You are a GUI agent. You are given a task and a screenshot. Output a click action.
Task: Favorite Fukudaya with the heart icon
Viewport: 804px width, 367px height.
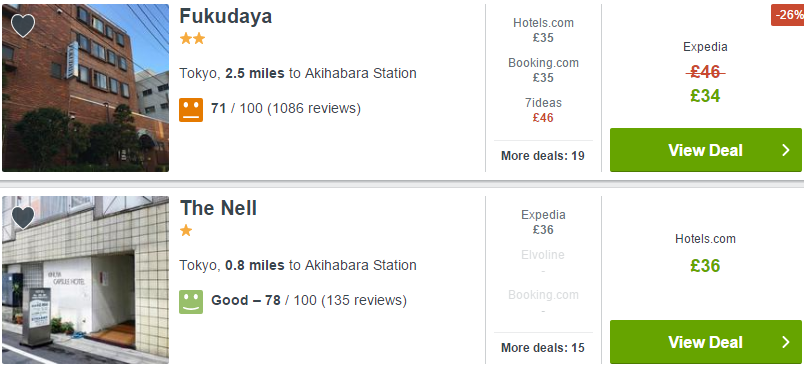23,26
